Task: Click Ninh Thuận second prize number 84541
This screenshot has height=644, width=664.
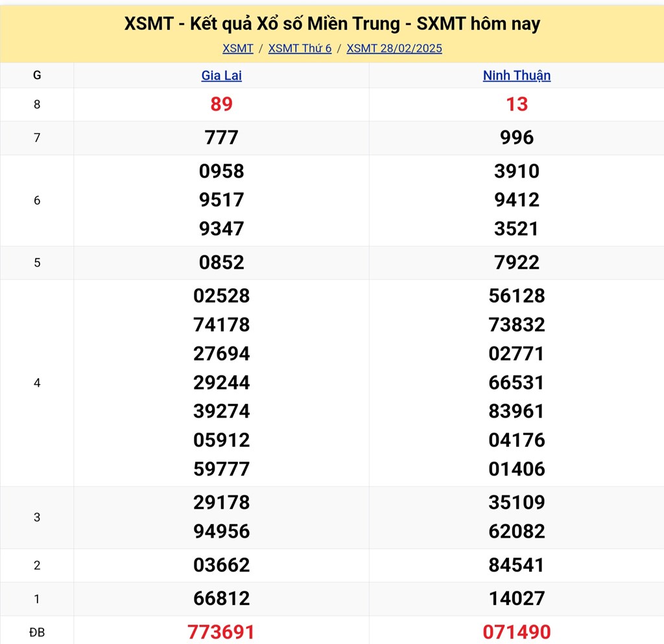Action: click(517, 565)
